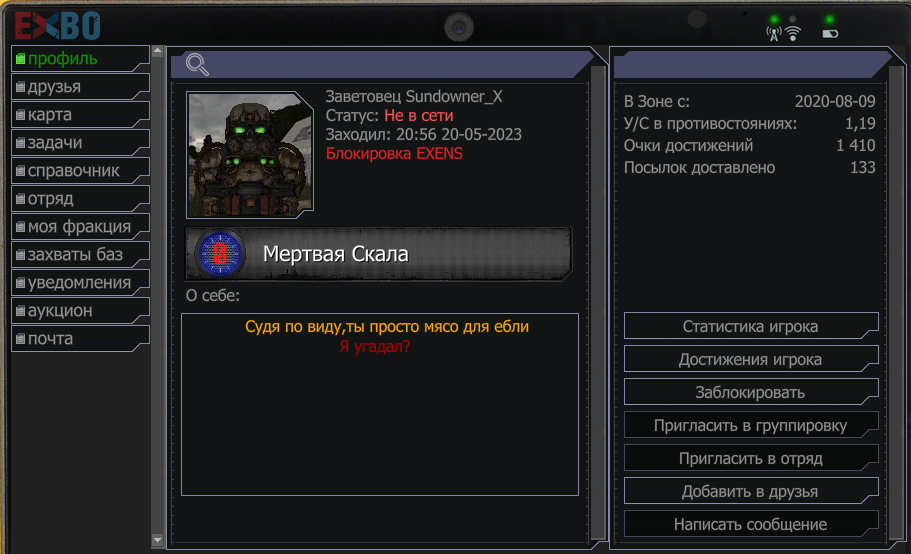Click the webcam lens icon at top
Screen dimensions: 911x554
[459, 27]
